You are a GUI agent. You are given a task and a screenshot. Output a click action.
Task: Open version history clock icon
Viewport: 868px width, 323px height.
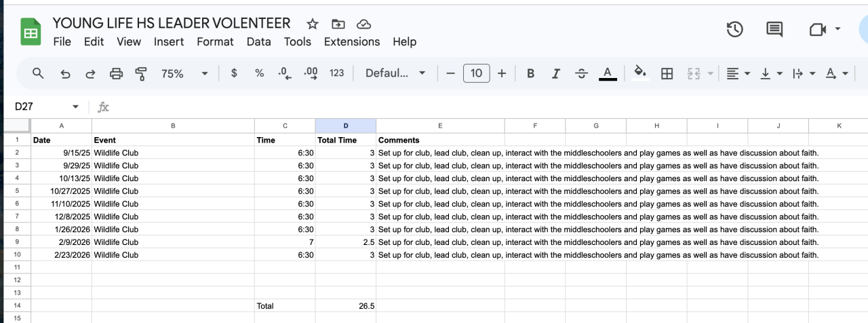pos(734,30)
